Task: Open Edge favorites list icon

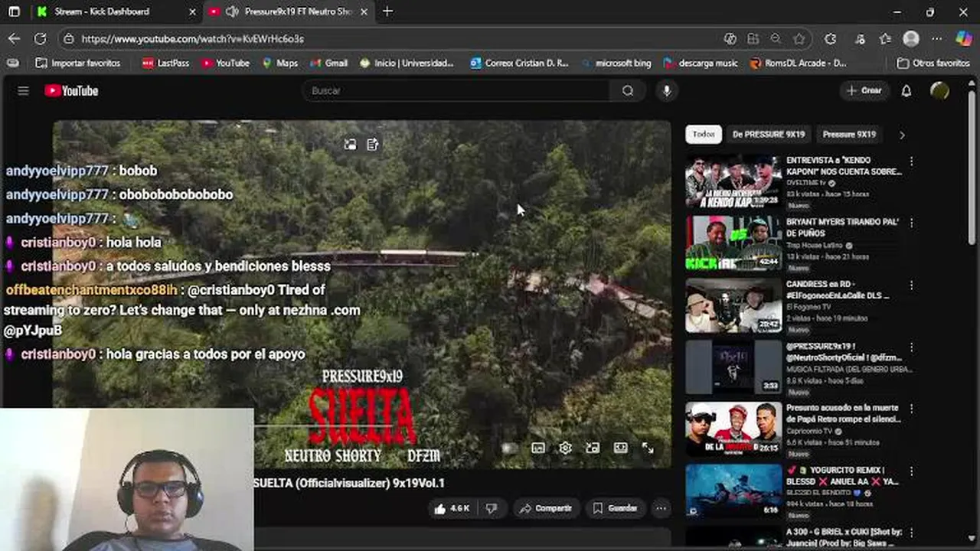Action: [x=885, y=38]
